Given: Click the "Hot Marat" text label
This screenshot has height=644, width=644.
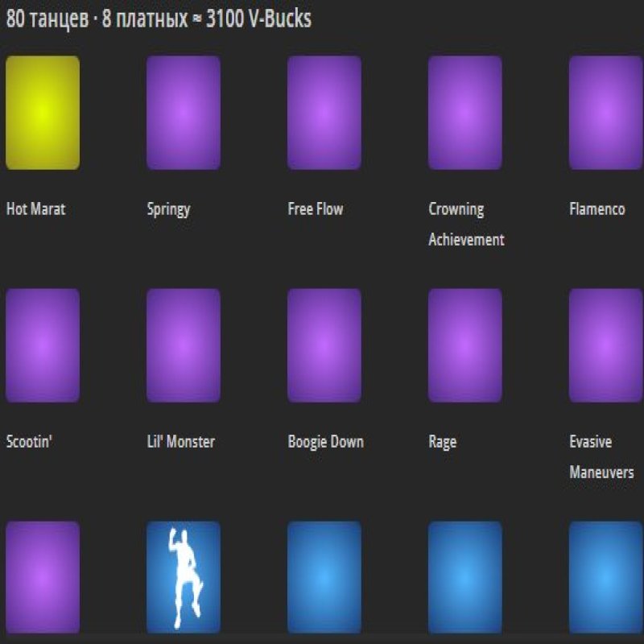Looking at the screenshot, I should coord(35,209).
